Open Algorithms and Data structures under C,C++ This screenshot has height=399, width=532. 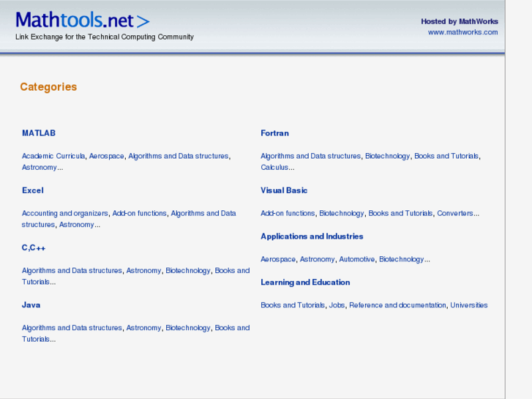click(x=72, y=271)
